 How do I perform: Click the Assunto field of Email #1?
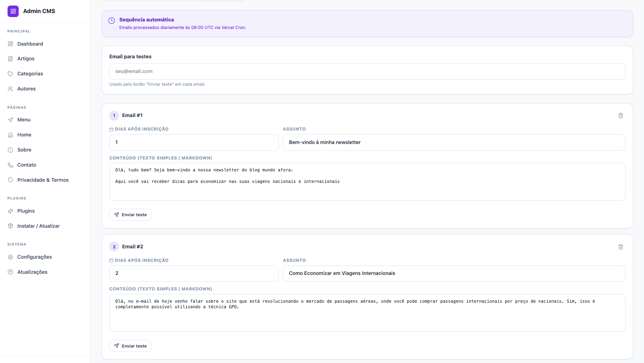pyautogui.click(x=454, y=142)
